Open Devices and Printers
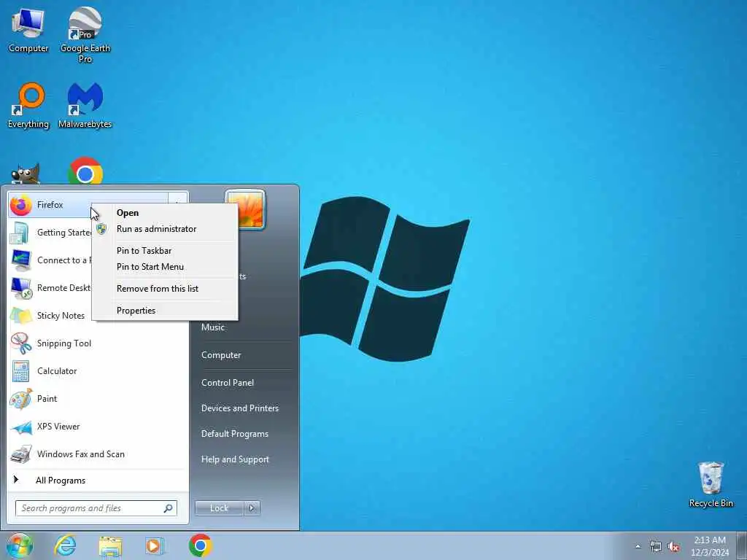This screenshot has width=747, height=560. click(x=239, y=408)
